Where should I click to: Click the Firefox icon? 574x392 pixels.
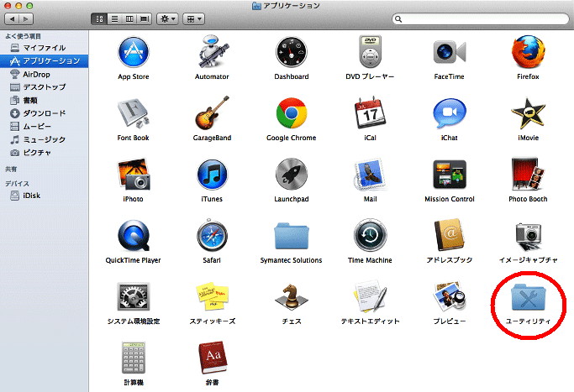click(x=528, y=52)
